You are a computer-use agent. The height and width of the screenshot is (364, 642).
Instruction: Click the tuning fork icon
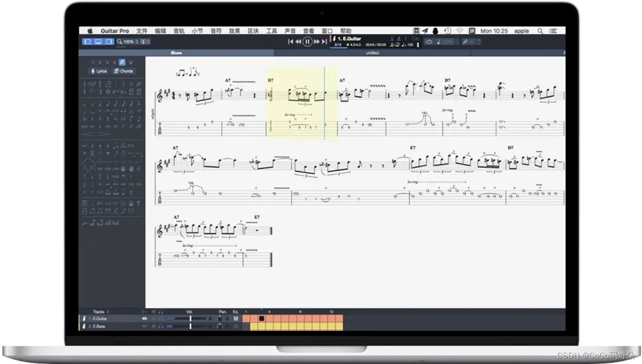[465, 42]
